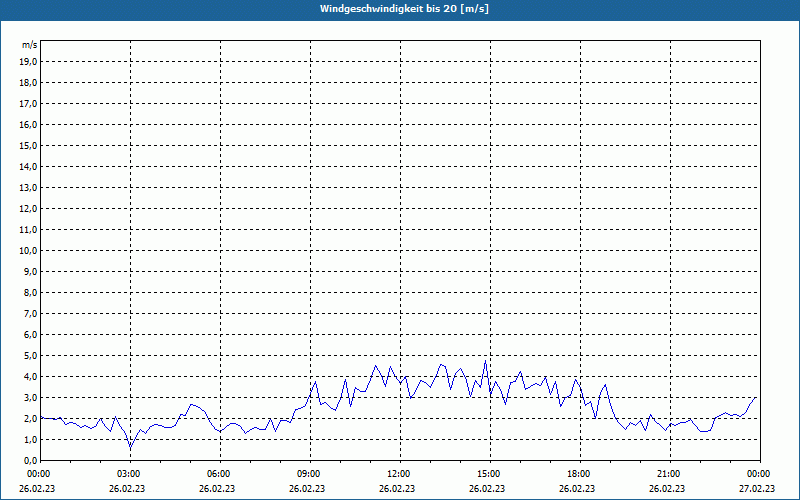
Task: Click the 12:00 time axis label
Action: (399, 474)
